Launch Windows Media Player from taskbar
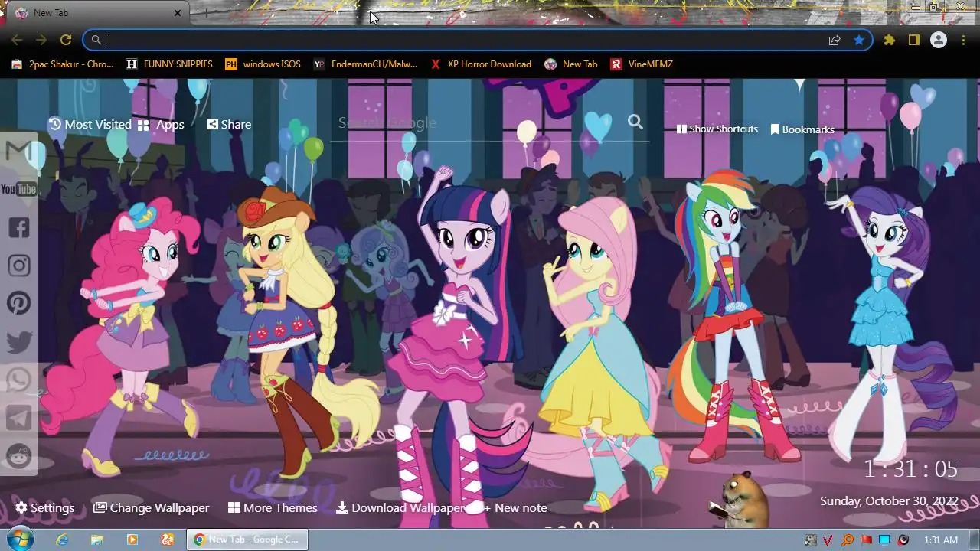The image size is (980, 551). pyautogui.click(x=132, y=540)
